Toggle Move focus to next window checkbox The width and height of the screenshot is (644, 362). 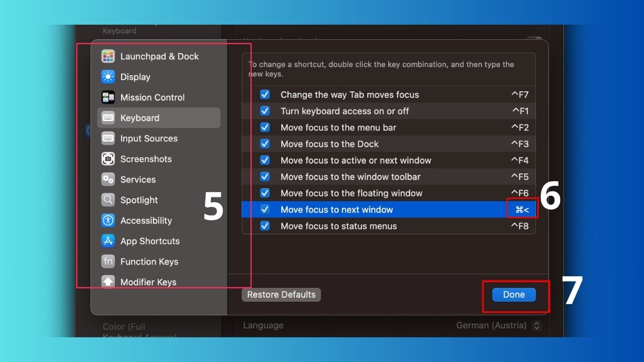click(265, 210)
